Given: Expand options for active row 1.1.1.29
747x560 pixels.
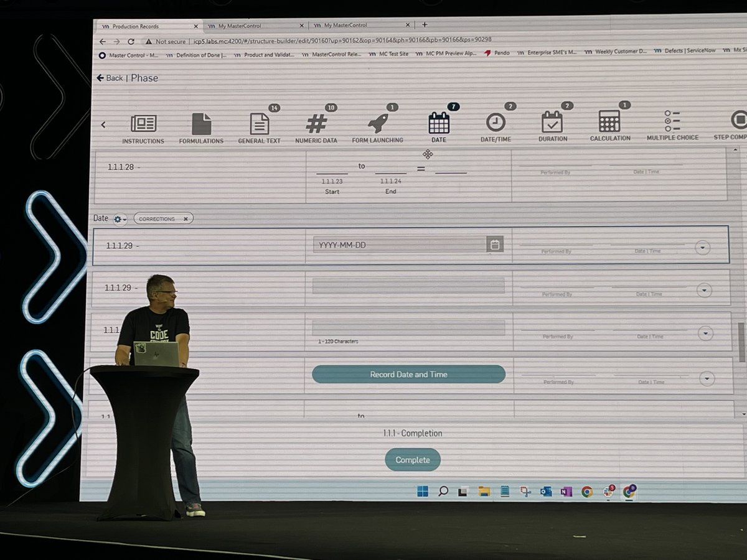Looking at the screenshot, I should (703, 247).
